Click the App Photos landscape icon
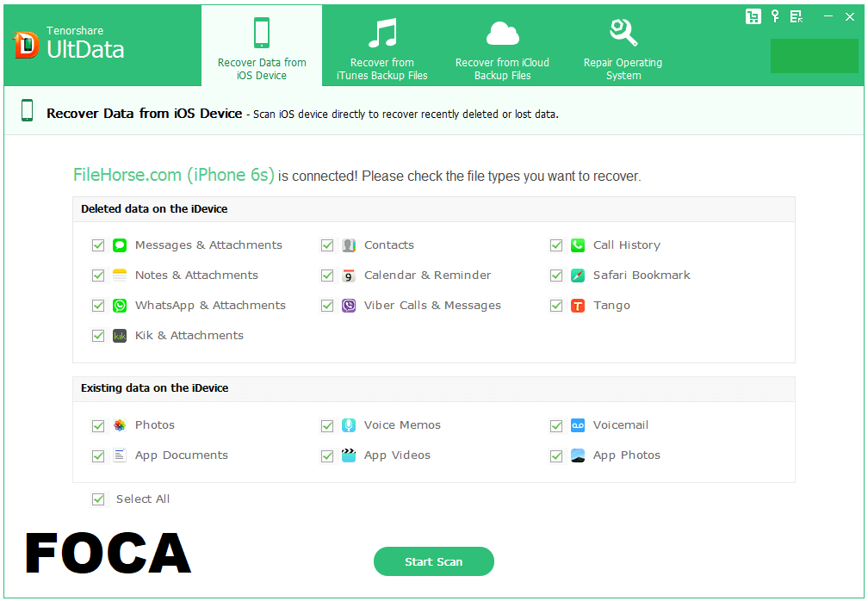868x601 pixels. [578, 455]
